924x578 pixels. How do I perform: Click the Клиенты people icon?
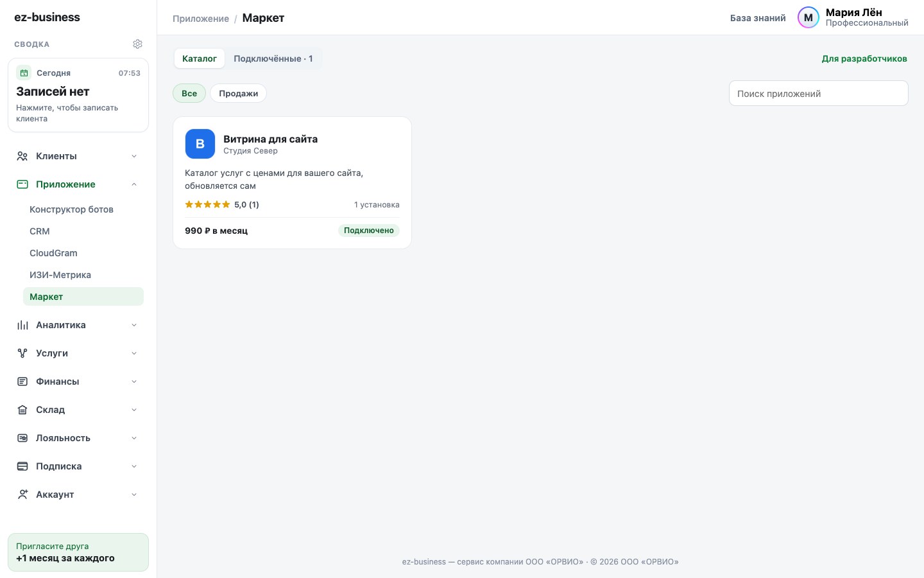22,156
